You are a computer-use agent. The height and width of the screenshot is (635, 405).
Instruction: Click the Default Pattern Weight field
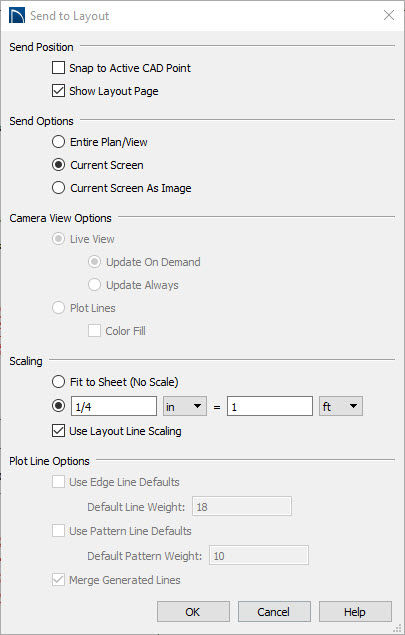pyautogui.click(x=259, y=555)
